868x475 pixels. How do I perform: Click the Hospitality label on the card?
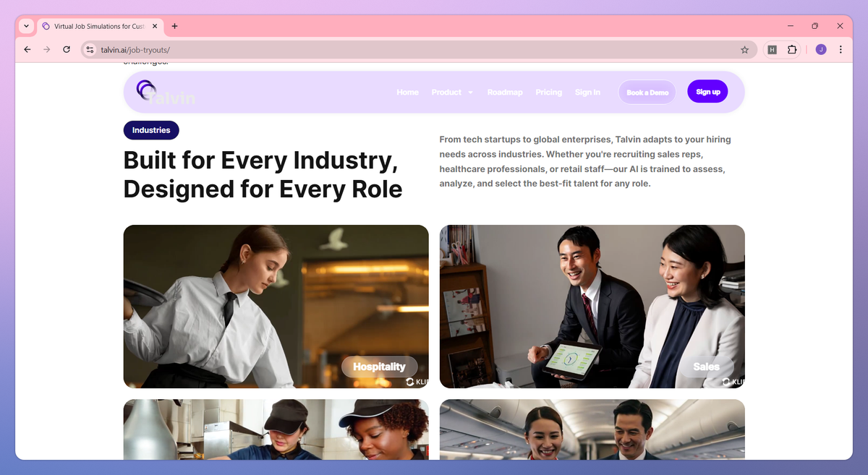pos(379,367)
